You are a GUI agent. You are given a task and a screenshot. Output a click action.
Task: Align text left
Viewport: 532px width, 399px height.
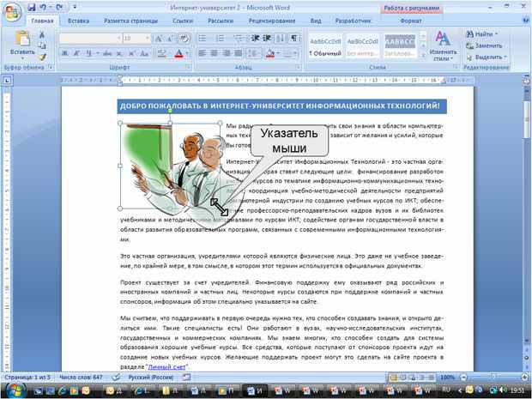[203, 53]
